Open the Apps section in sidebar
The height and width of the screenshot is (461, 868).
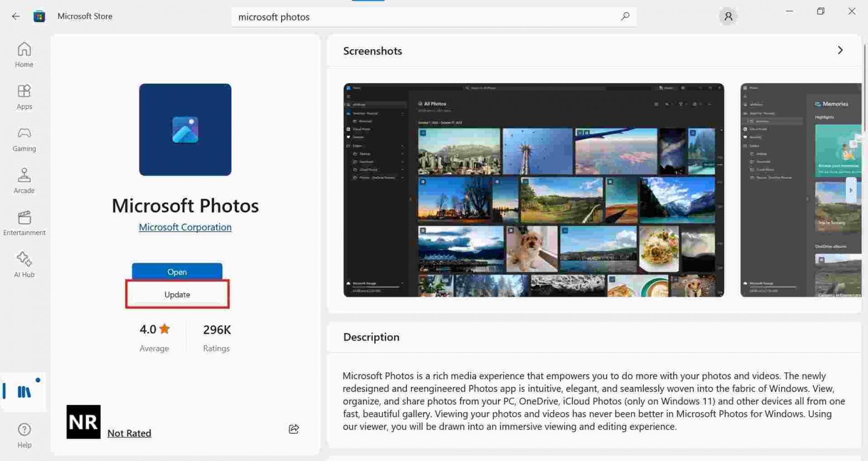pyautogui.click(x=24, y=97)
